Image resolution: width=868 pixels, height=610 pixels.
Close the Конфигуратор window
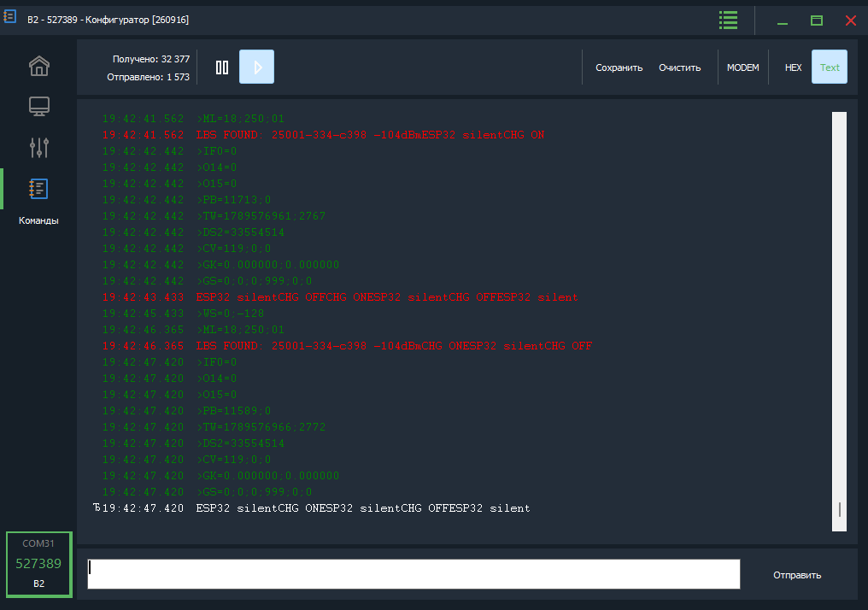pos(851,21)
